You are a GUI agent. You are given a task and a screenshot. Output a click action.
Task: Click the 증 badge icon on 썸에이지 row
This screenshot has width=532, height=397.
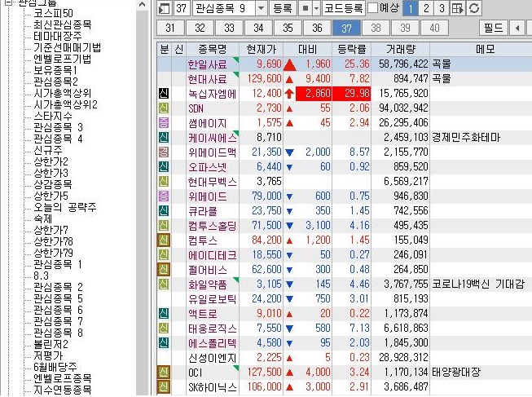[x=164, y=122]
